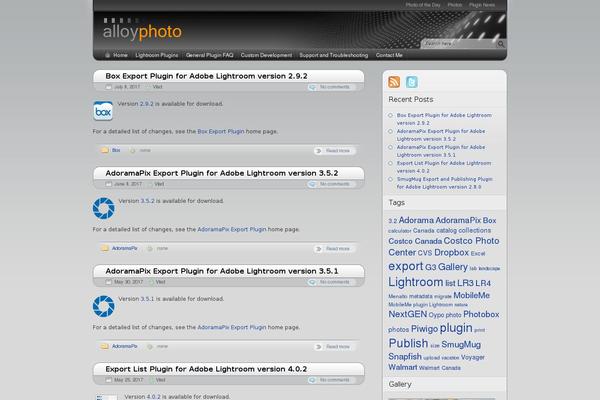Select the Piwigo tag
The width and height of the screenshot is (600, 400).
pos(424,329)
